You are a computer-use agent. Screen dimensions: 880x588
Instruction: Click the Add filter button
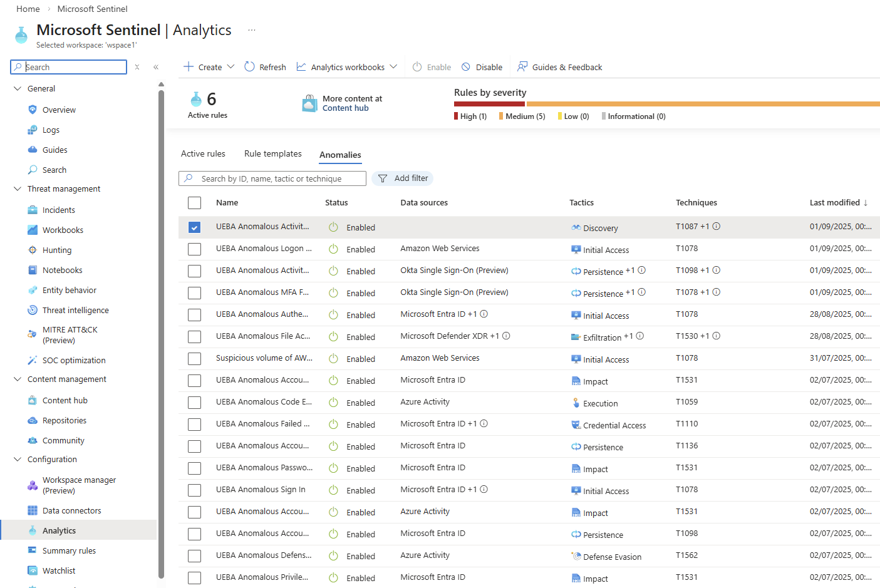click(403, 178)
